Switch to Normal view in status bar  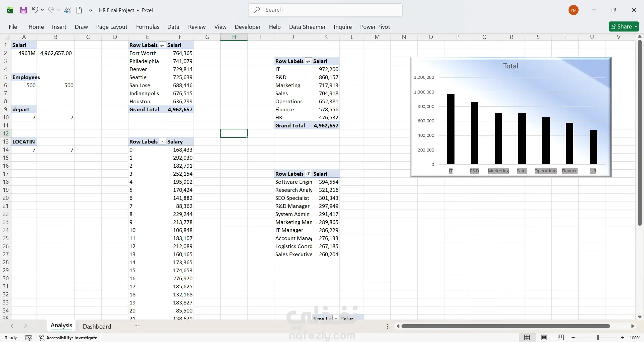pos(527,338)
